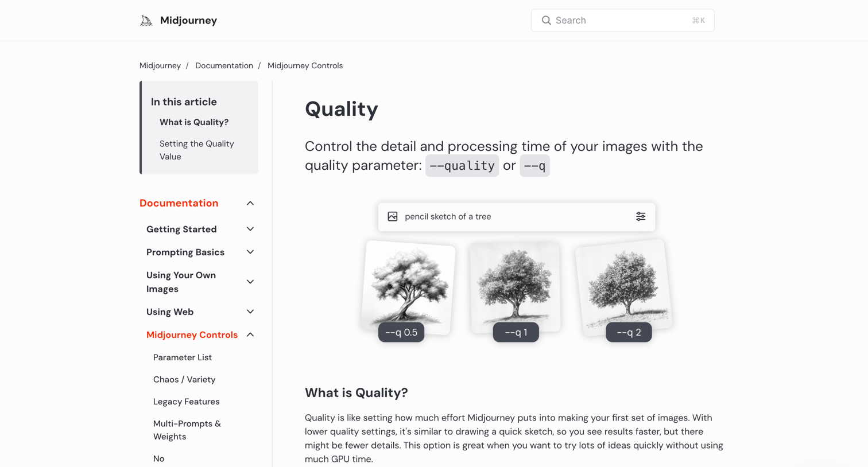Viewport: 868px width, 467px height.
Task: Open the 'No' parameter page
Action: point(159,458)
